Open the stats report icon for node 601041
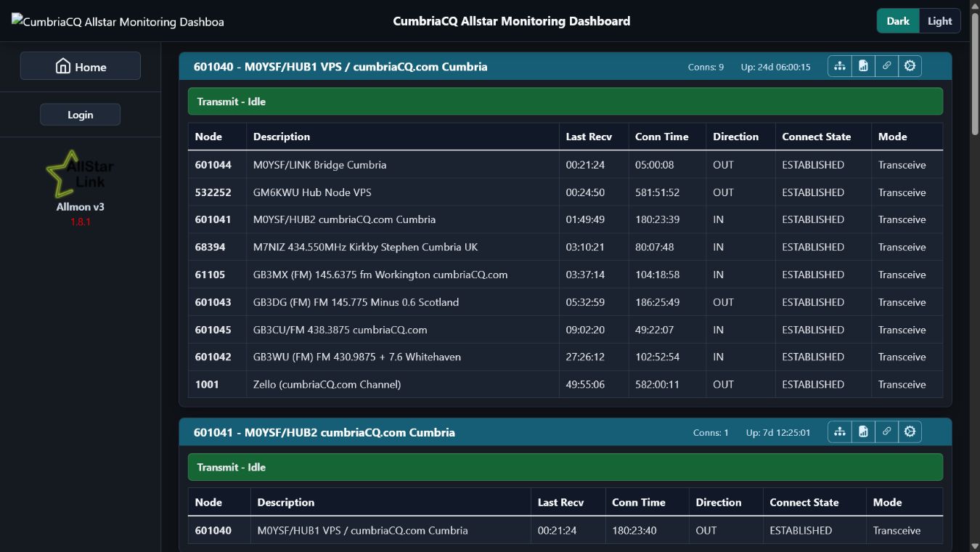The width and height of the screenshot is (980, 552). click(863, 432)
